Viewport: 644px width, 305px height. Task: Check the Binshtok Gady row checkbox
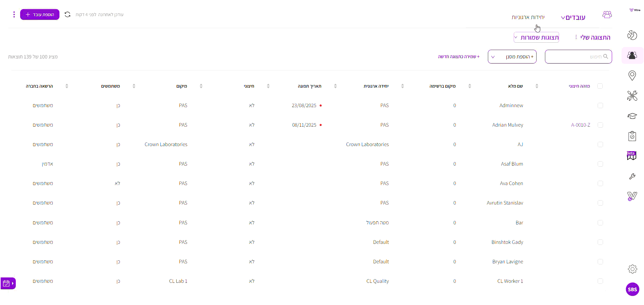pyautogui.click(x=600, y=242)
